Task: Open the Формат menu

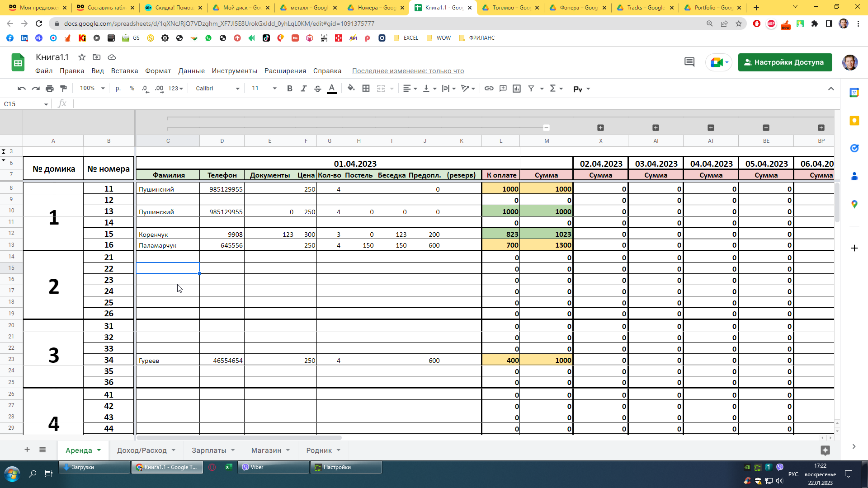Action: coord(158,71)
